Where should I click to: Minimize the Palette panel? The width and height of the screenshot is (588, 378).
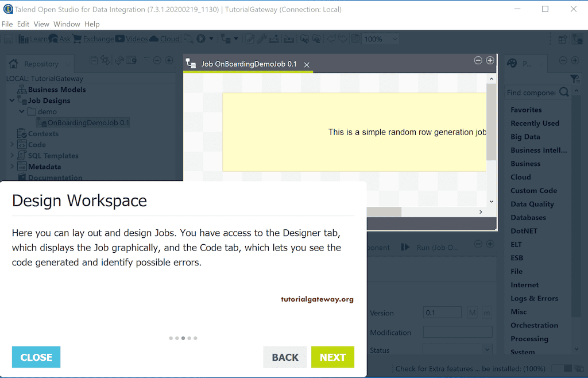(x=563, y=60)
